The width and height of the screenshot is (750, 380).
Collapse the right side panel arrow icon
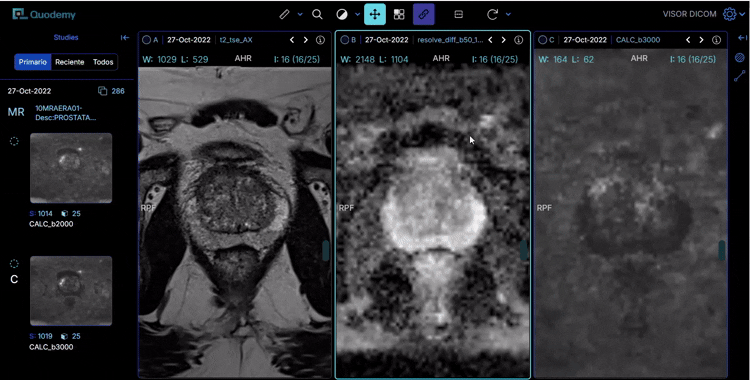[x=742, y=38]
